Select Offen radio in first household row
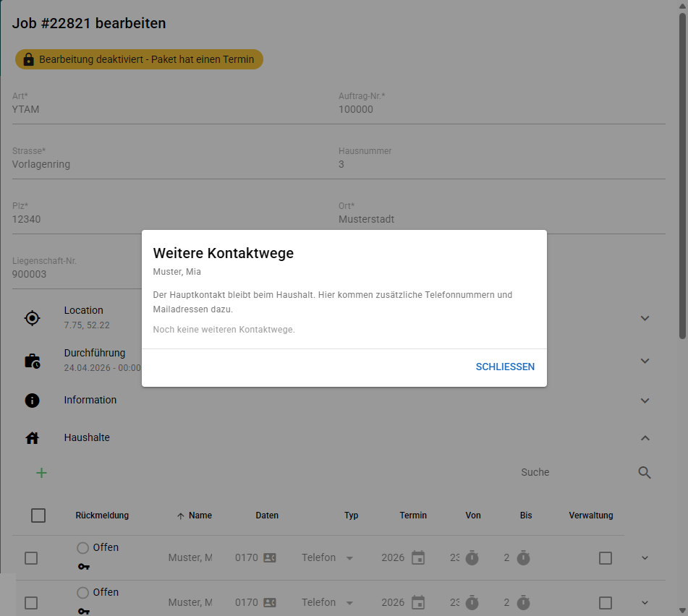Screen dimensions: 688x616 tap(82, 547)
